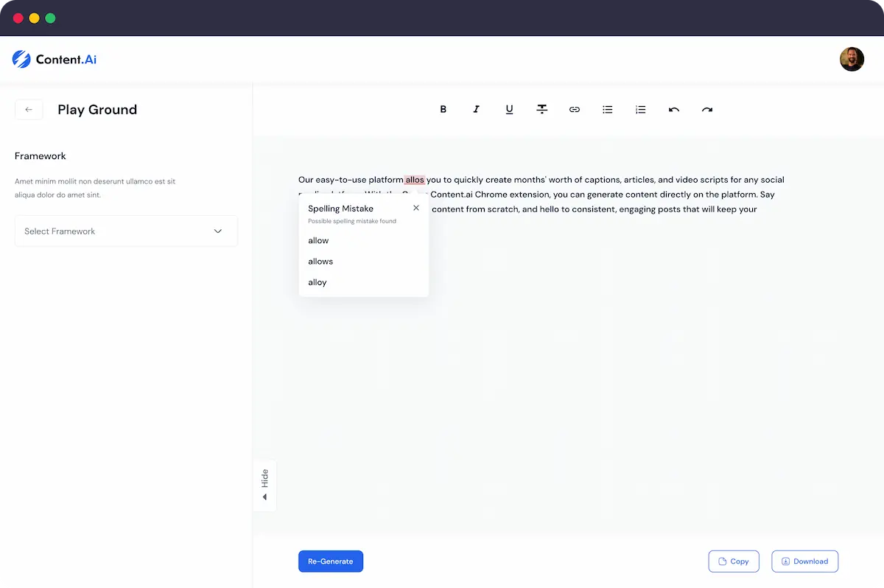
Task: Open the Select Framework dropdown
Action: coord(126,231)
